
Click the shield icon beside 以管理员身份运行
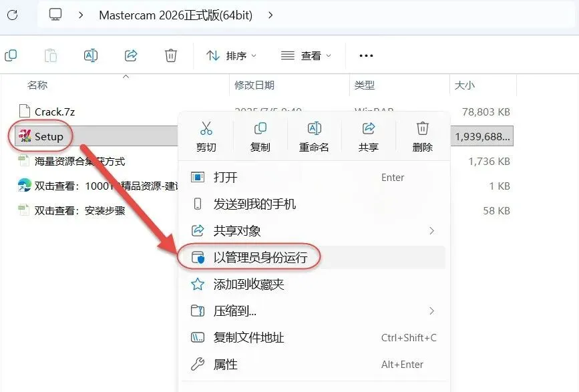pyautogui.click(x=198, y=257)
